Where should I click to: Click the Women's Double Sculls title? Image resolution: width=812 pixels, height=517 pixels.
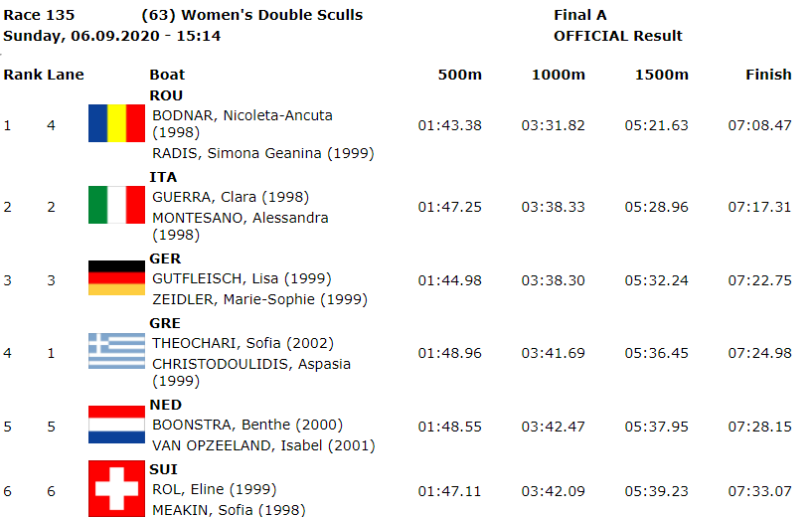(272, 15)
